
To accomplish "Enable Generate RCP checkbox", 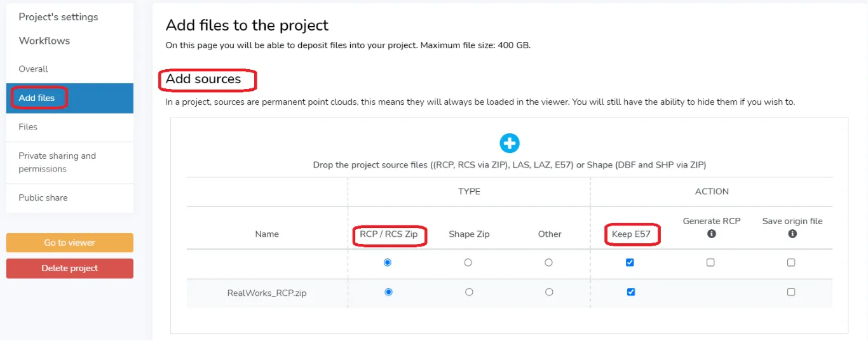I will click(710, 262).
